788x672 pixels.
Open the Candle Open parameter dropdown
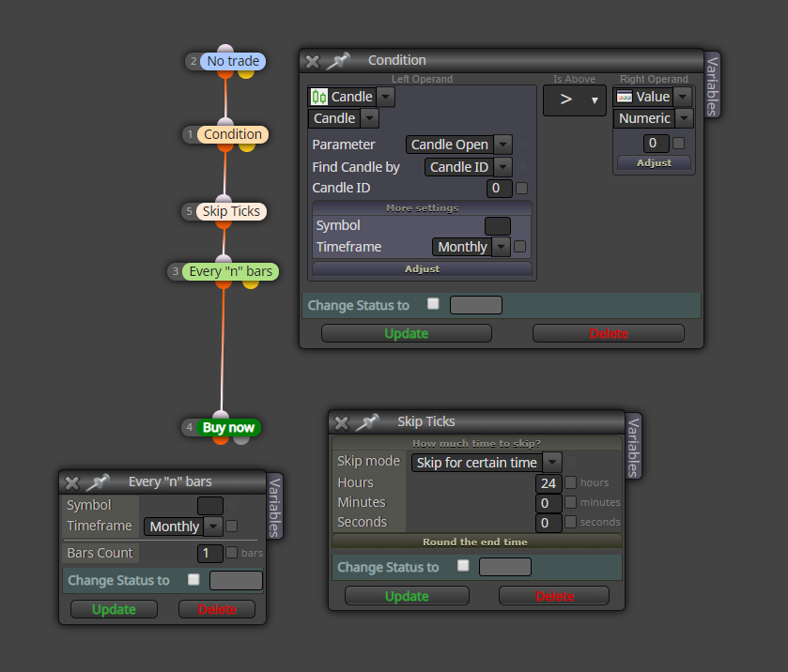502,145
